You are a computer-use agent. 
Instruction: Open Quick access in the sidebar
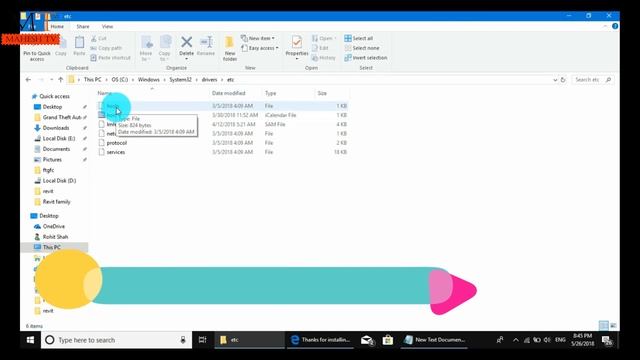[54, 96]
